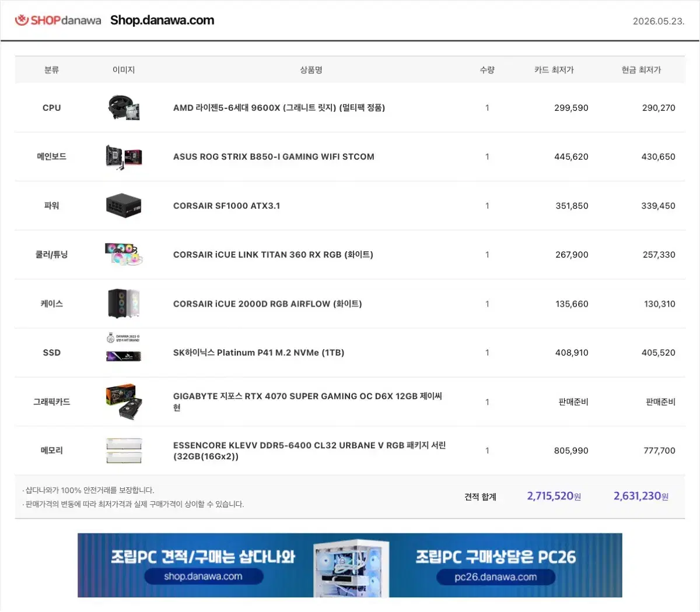Open pc26.danawa.com banner button
The height and width of the screenshot is (612, 700).
[496, 577]
